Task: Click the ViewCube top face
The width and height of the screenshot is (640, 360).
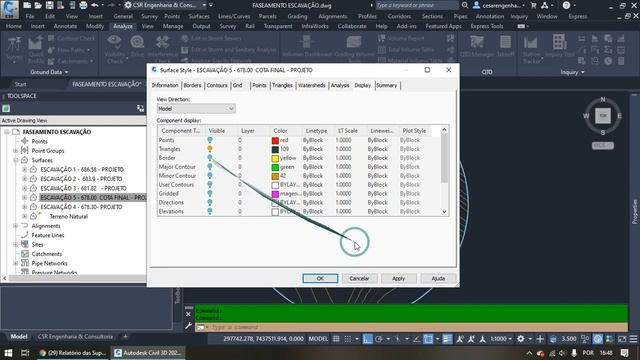Action: [x=603, y=116]
